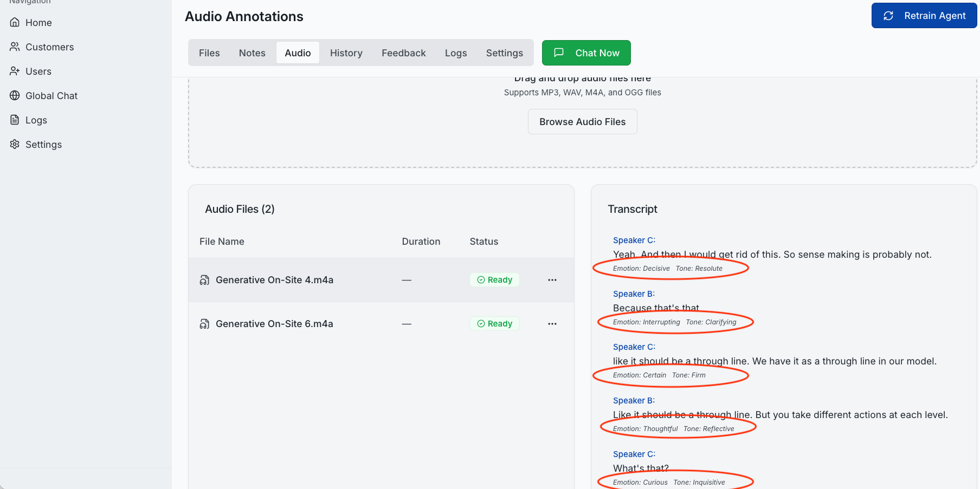Switch to the Notes tab

click(x=252, y=53)
